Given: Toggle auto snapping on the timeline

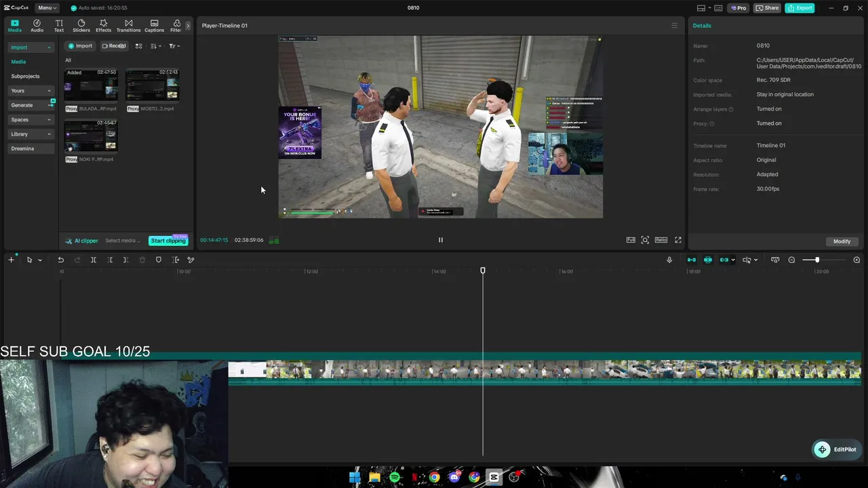Looking at the screenshot, I should [708, 260].
